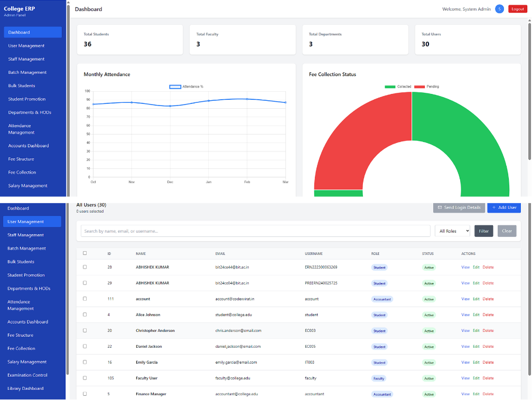Toggle the Attendance % legend box
The height and width of the screenshot is (400, 532).
175,87
